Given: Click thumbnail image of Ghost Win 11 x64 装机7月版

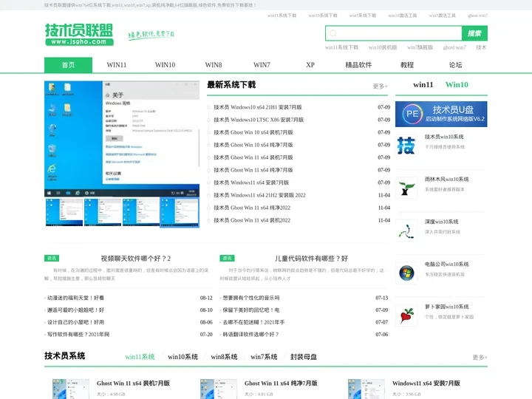Looking at the screenshot, I should point(71,389).
